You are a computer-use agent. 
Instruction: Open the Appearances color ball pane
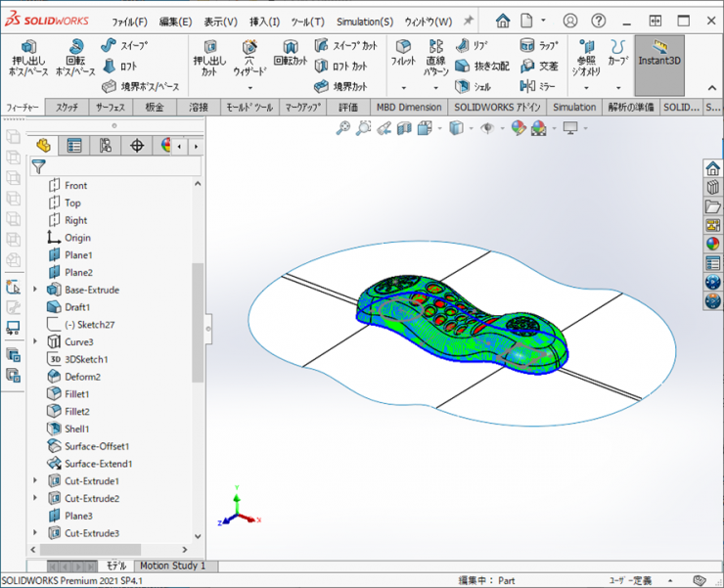pos(712,245)
